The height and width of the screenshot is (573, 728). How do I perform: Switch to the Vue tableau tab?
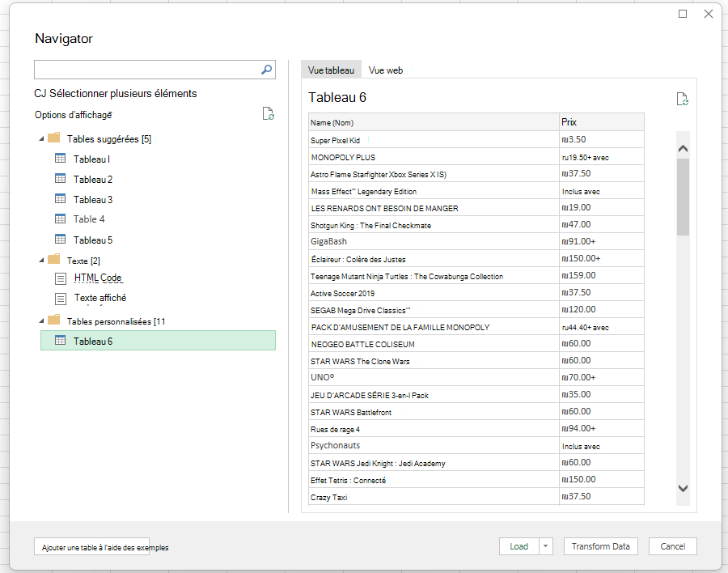pos(331,70)
